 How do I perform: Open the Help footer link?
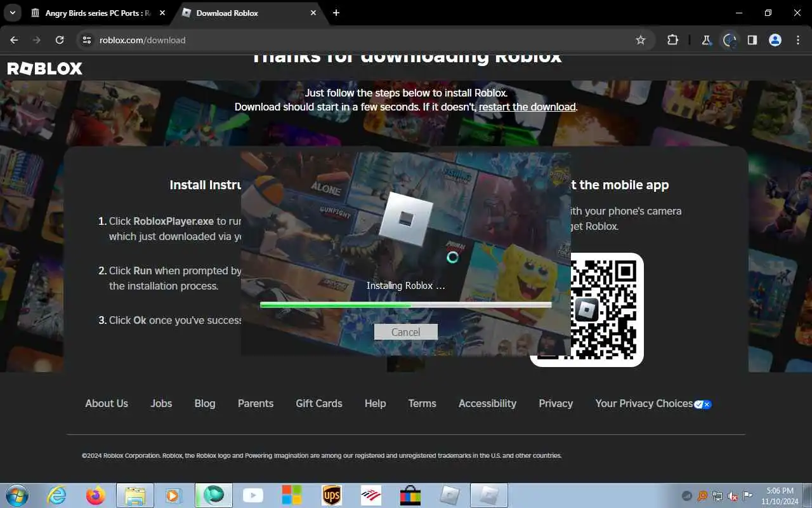(376, 403)
